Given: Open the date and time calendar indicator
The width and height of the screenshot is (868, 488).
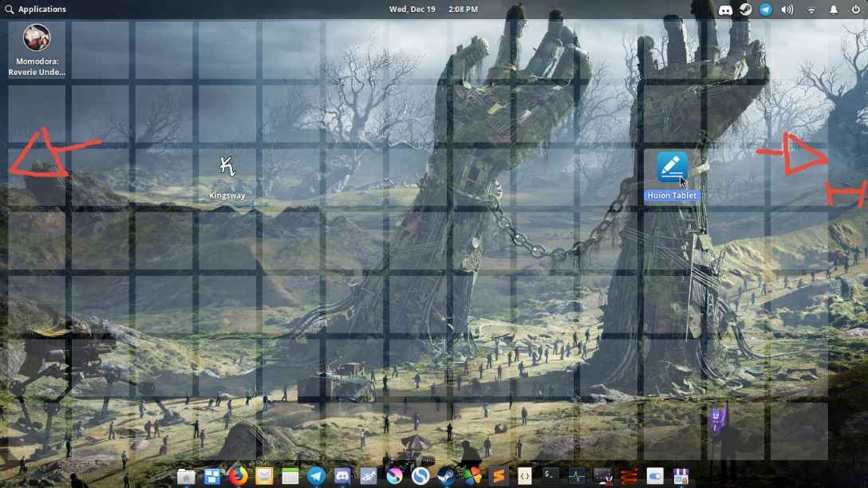Looking at the screenshot, I should [x=433, y=10].
